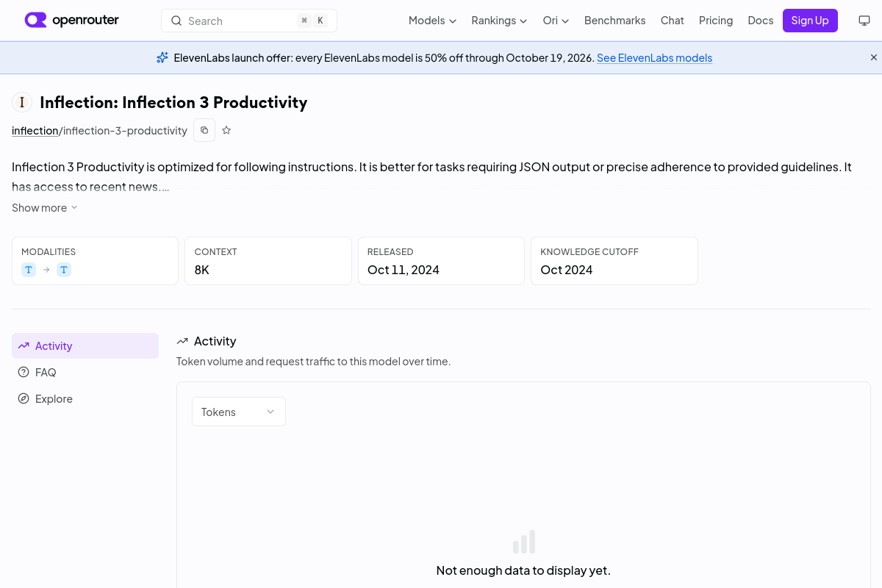This screenshot has width=882, height=588.
Task: Click the inflection-3-productivity slug text
Action: pyautogui.click(x=125, y=130)
